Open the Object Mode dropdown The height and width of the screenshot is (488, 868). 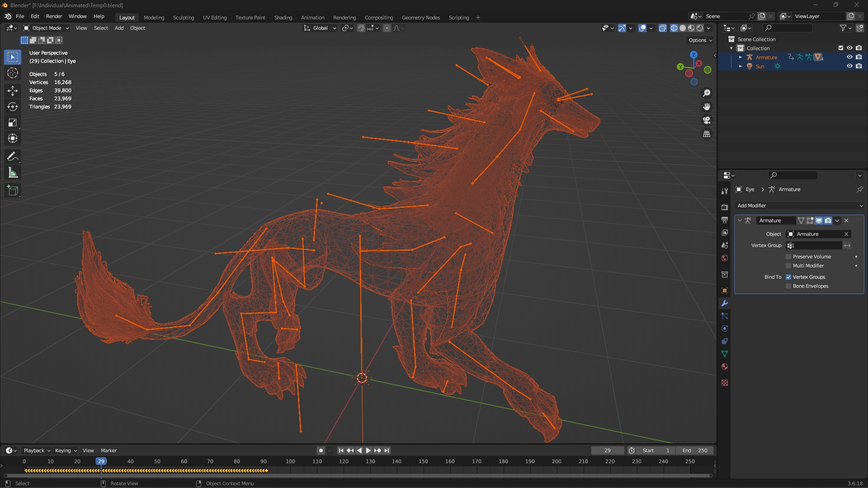46,28
